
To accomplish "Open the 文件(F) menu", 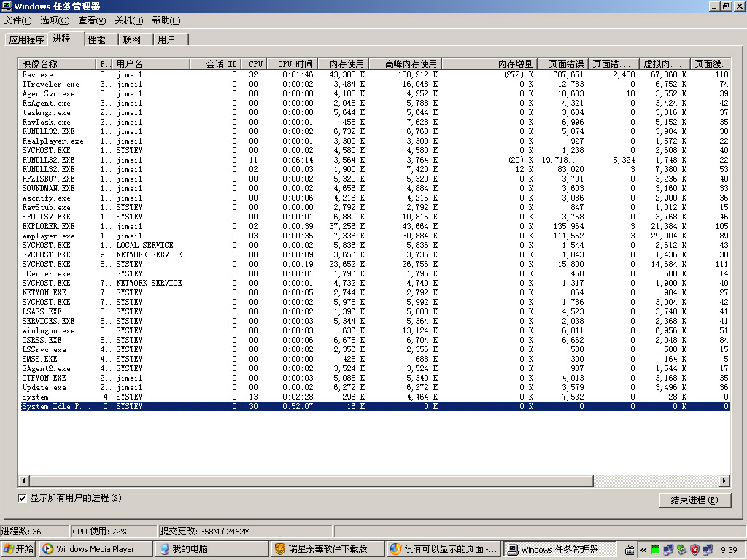I will click(18, 20).
